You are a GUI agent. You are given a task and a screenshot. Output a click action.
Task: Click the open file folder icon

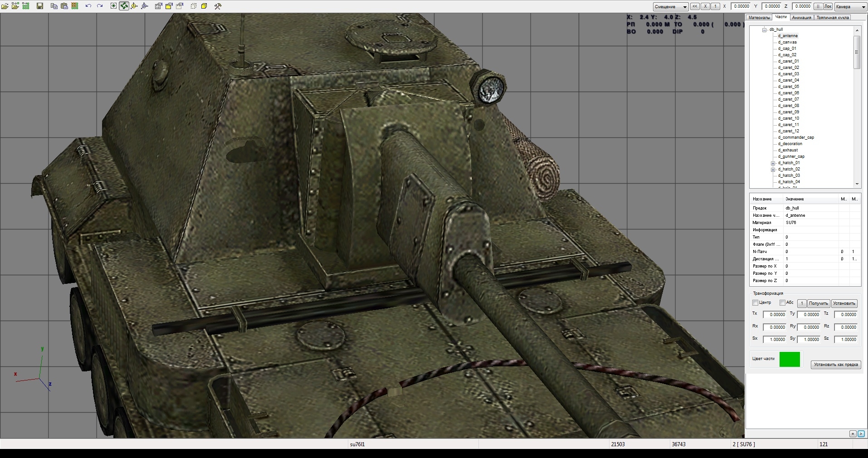pyautogui.click(x=5, y=6)
